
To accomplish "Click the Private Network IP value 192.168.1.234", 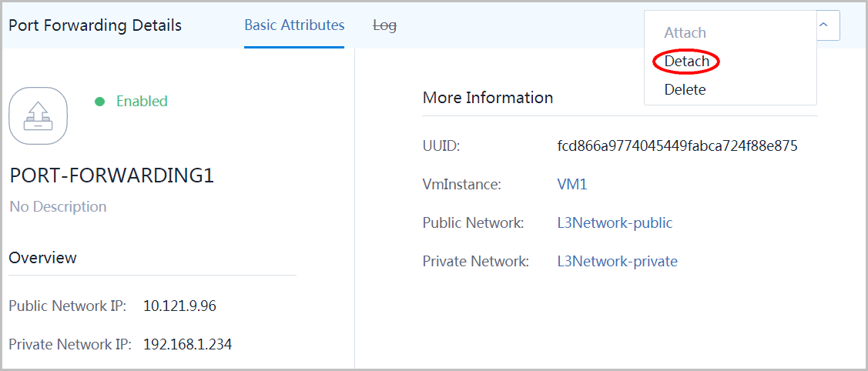I will 188,345.
